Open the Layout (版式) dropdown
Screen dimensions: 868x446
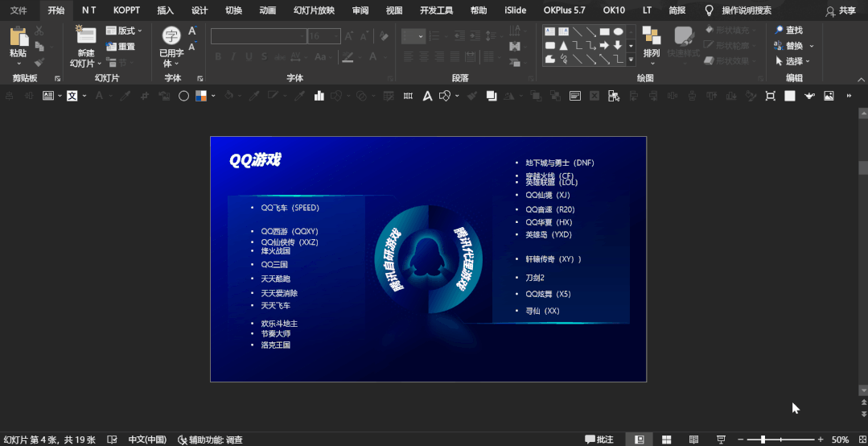click(124, 31)
